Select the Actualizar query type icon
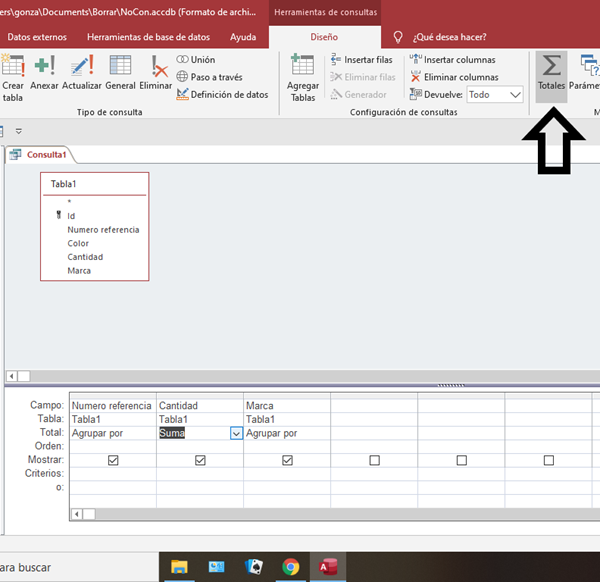The height and width of the screenshot is (582, 600). click(x=82, y=72)
